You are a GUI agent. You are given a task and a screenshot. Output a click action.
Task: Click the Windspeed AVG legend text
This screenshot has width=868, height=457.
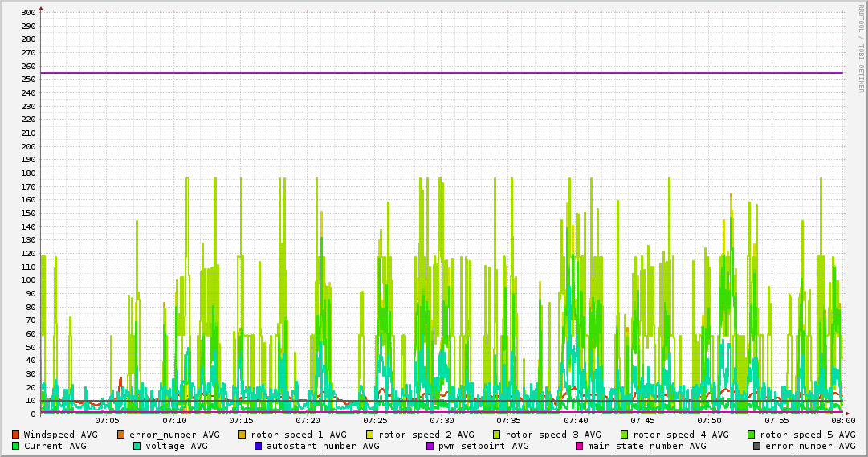[x=60, y=435]
